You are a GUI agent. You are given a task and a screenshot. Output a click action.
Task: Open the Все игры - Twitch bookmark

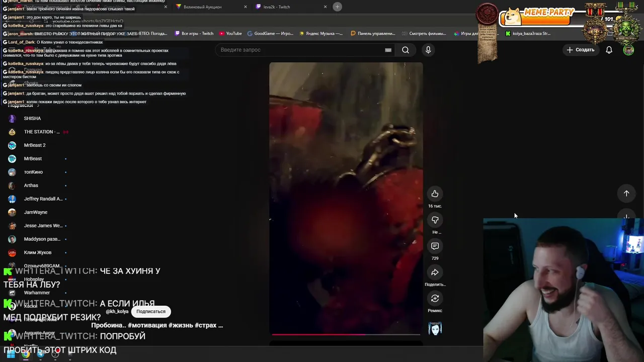click(194, 34)
